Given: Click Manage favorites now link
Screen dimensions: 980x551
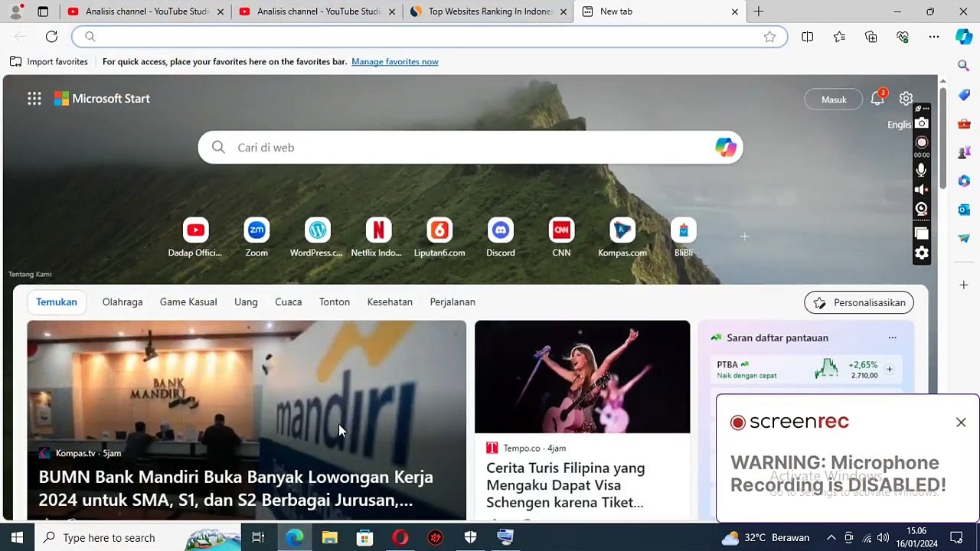Looking at the screenshot, I should click(395, 61).
